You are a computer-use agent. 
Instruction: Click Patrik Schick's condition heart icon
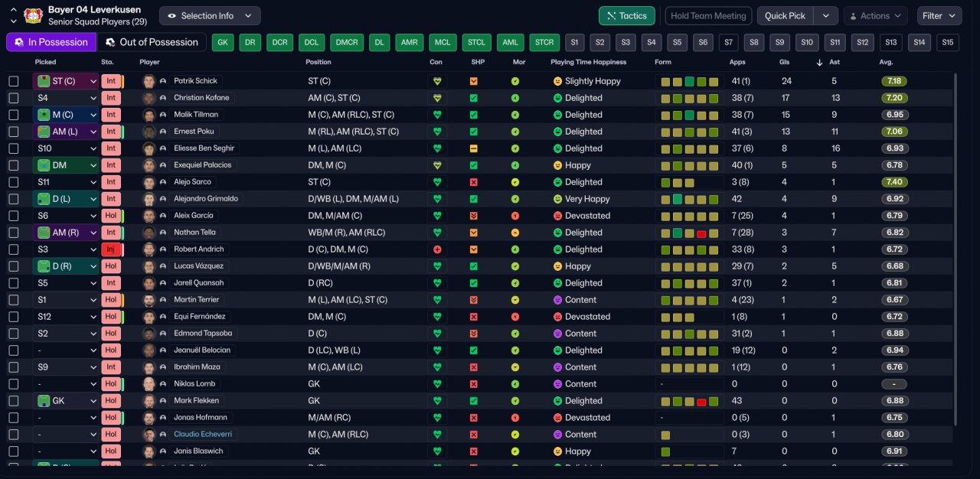coord(437,81)
